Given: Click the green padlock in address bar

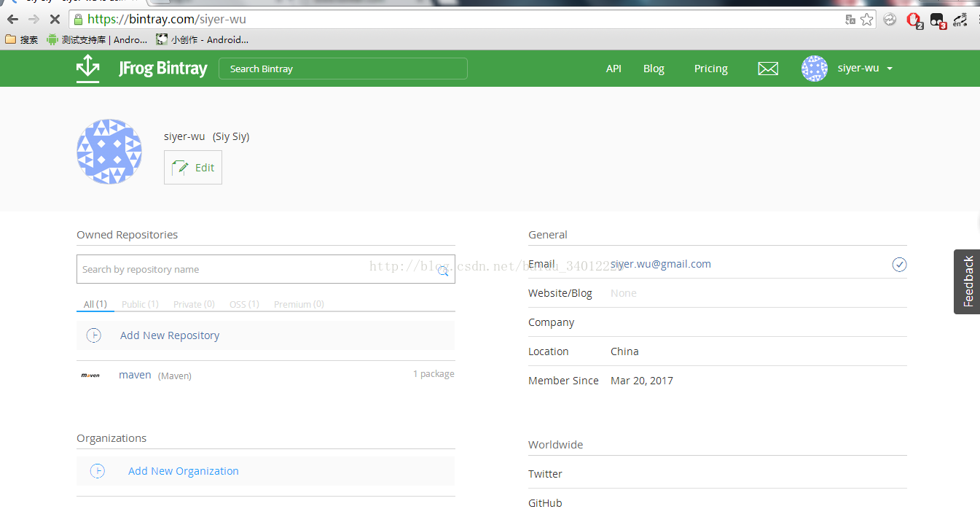Looking at the screenshot, I should [x=78, y=20].
